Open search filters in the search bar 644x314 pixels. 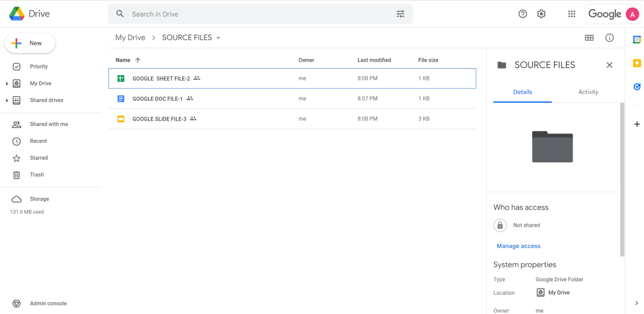click(x=400, y=13)
